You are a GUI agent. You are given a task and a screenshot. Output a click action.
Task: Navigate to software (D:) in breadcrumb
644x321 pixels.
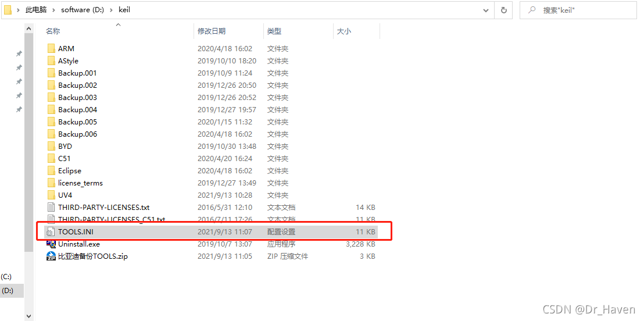click(x=82, y=10)
